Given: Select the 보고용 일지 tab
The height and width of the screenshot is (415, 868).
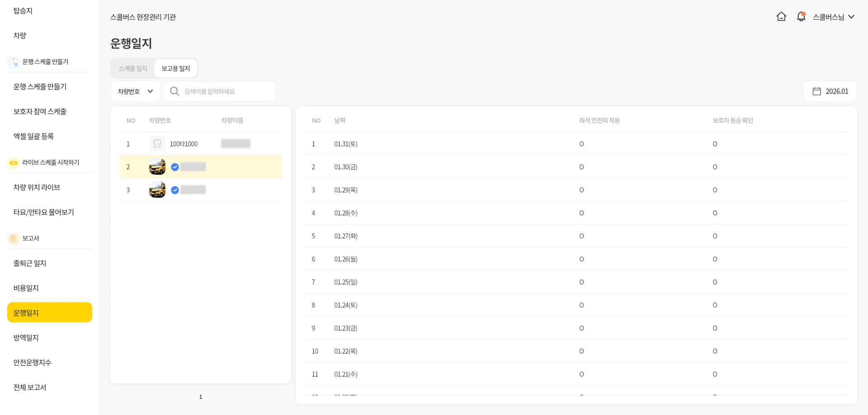Looking at the screenshot, I should tap(176, 69).
